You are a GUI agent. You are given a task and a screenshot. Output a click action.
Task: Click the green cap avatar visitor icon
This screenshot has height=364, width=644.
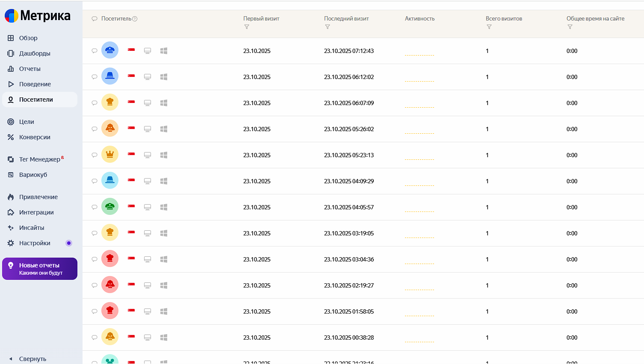click(110, 207)
